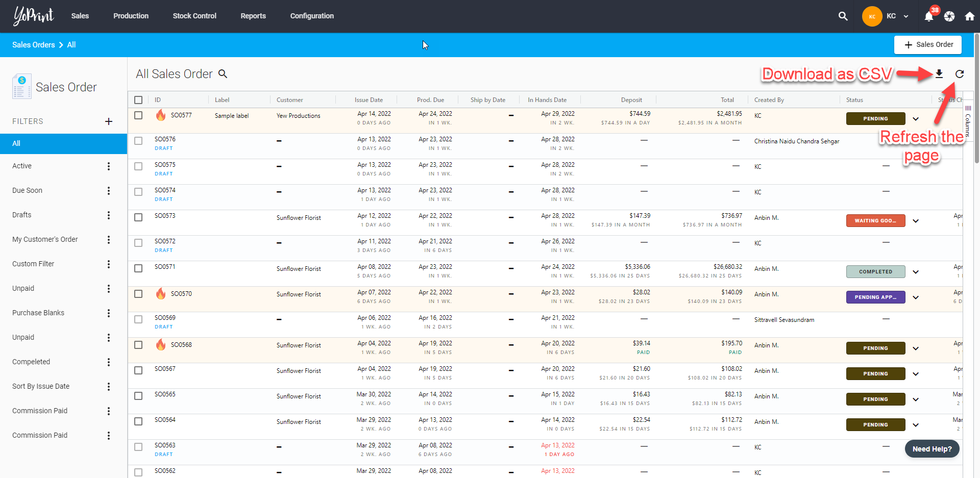The image size is (980, 478).
Task: Open the Production menu
Action: pyautogui.click(x=131, y=16)
